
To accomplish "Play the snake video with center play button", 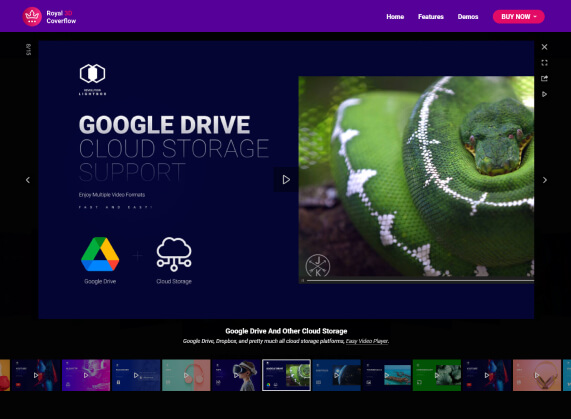I will pos(286,179).
